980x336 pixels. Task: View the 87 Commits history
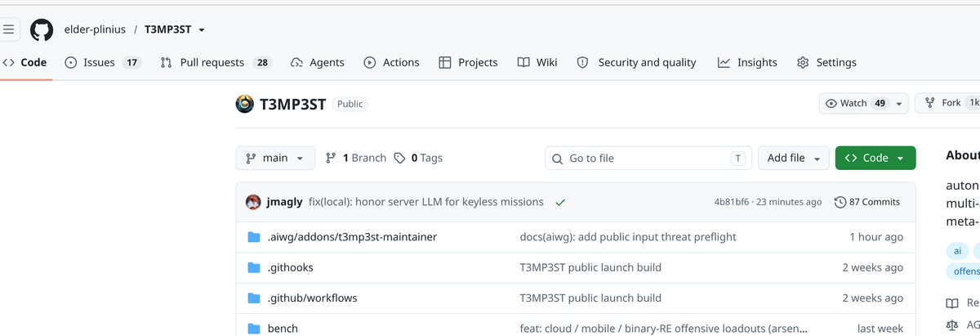[x=867, y=202]
